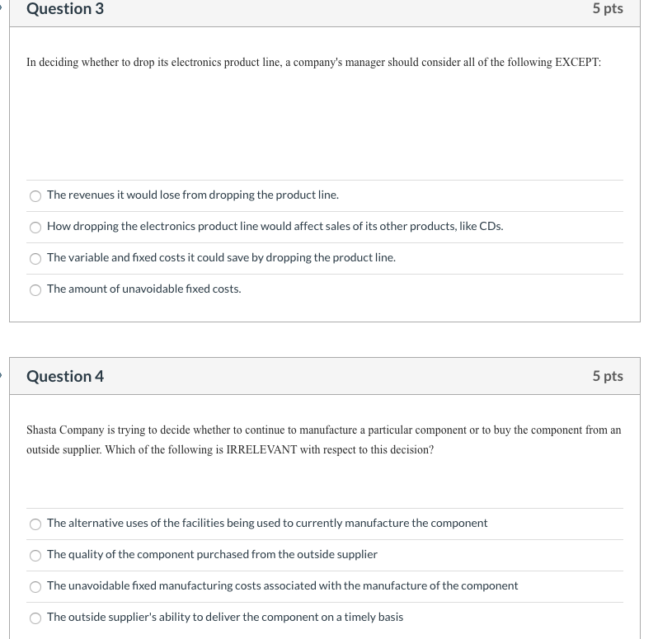Select 'The variable and fixed costs' option
The height and width of the screenshot is (639, 672).
(x=35, y=258)
